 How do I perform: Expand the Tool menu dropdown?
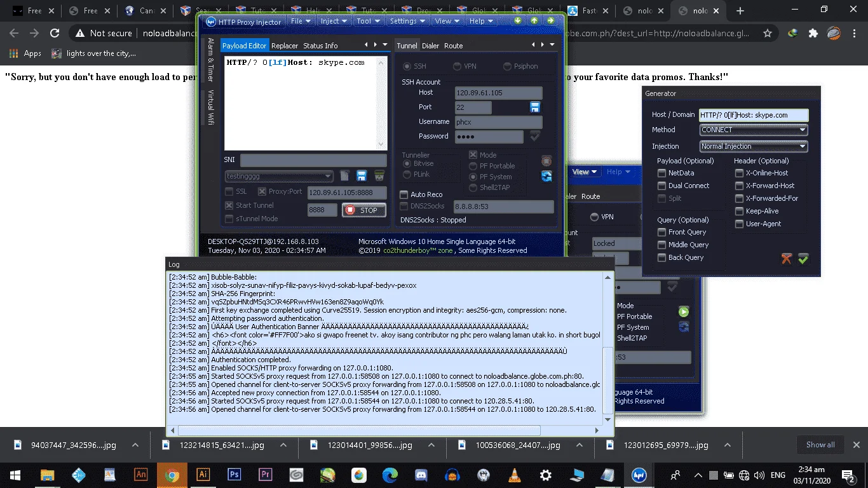[x=368, y=21]
